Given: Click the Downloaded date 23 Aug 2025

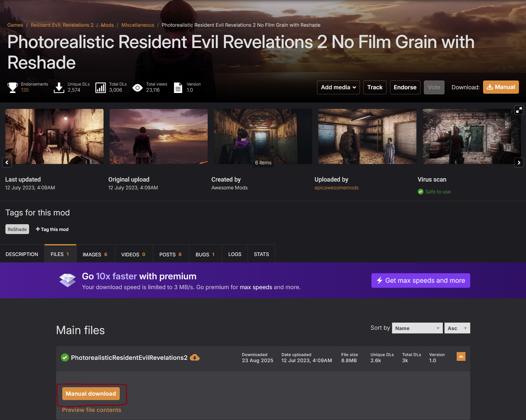Looking at the screenshot, I should coord(258,360).
